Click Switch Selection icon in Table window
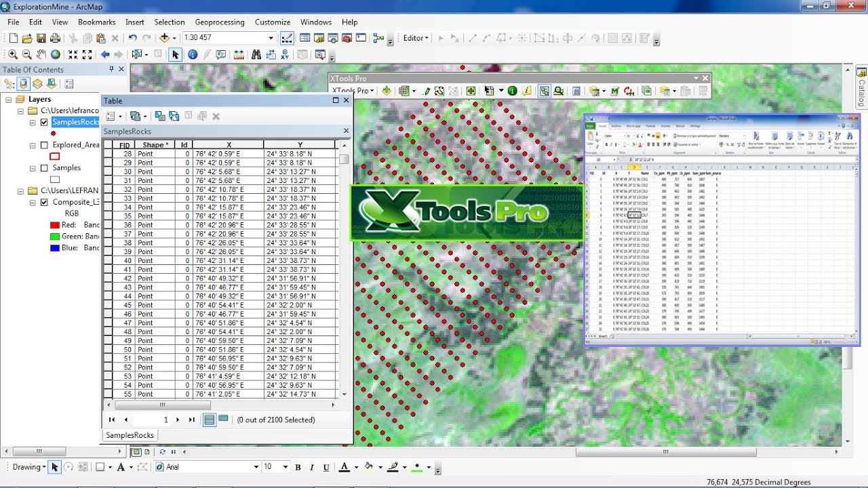Screen dimensions: 868x488 [174, 117]
